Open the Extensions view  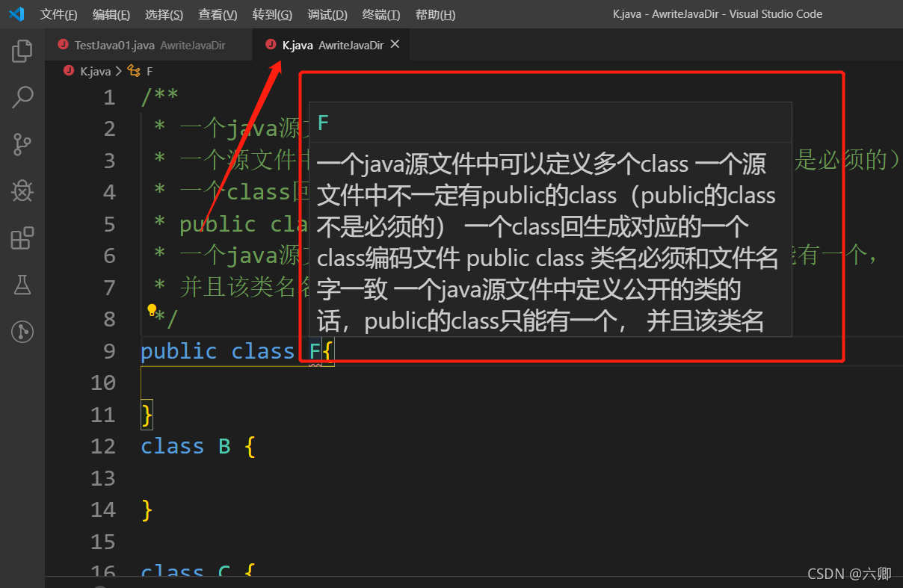click(x=22, y=238)
